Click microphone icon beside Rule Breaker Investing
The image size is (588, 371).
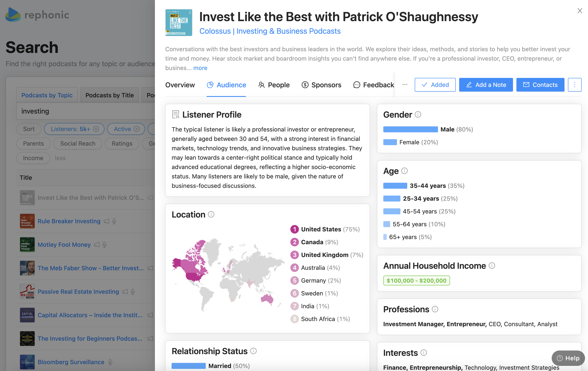(x=114, y=221)
